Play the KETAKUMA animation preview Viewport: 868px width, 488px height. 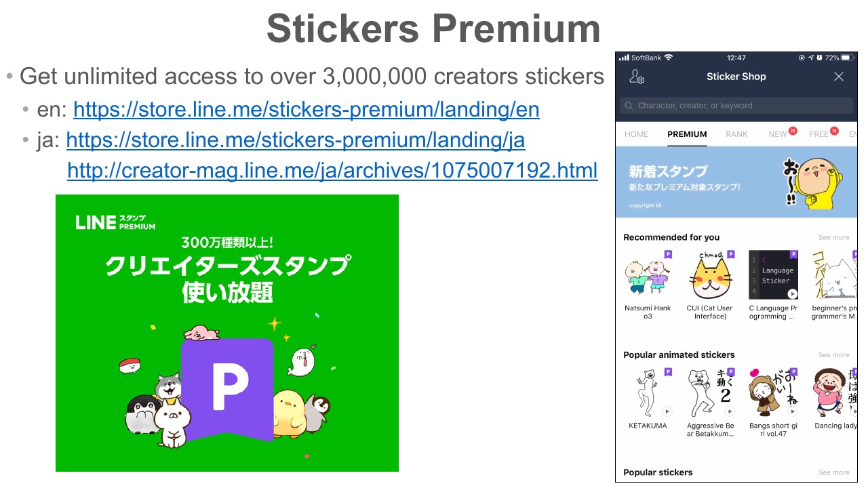point(667,411)
